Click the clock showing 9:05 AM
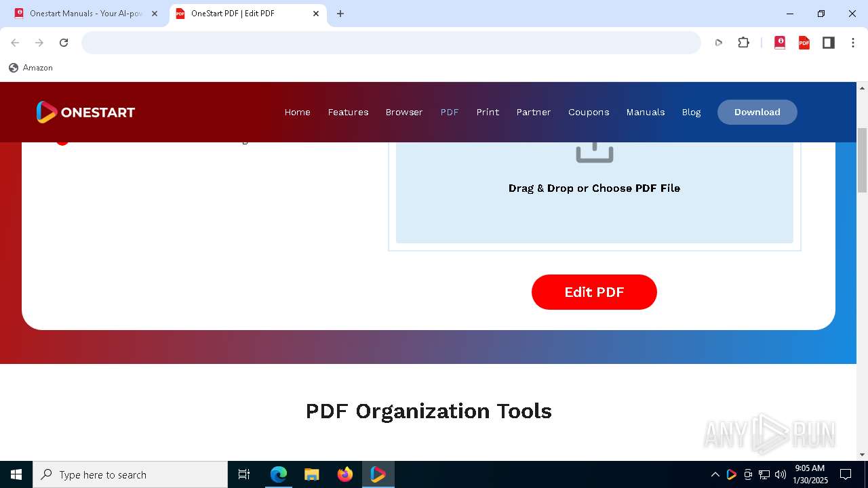Viewport: 868px width, 488px height. click(810, 474)
